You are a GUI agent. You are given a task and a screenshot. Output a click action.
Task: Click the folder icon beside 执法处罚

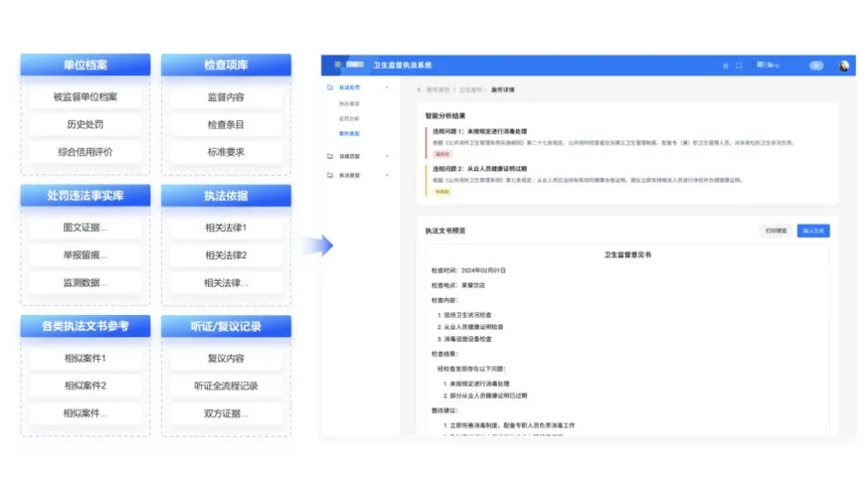click(x=330, y=87)
